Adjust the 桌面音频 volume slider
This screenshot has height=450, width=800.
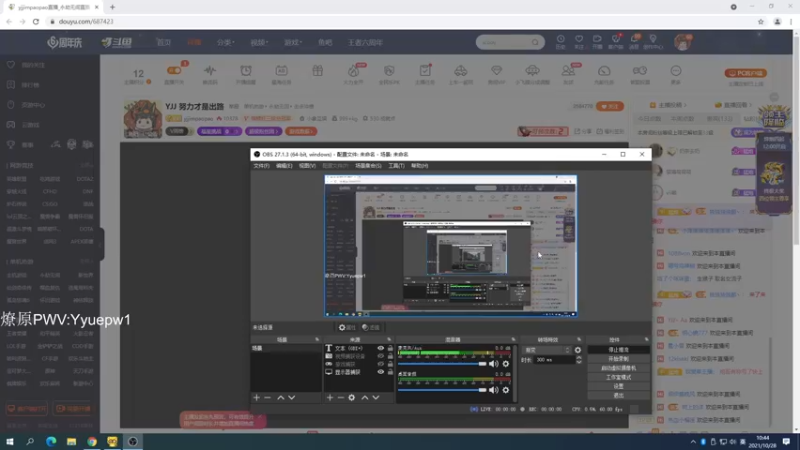click(442, 390)
